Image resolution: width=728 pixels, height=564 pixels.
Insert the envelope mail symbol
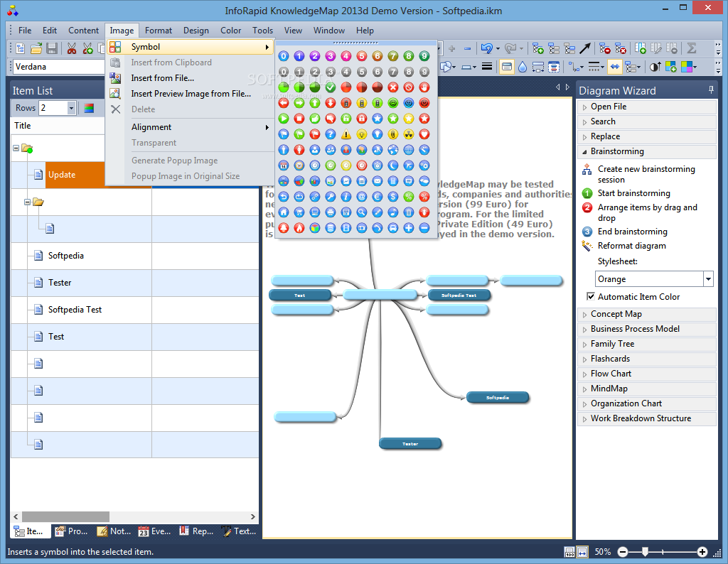pos(378,181)
